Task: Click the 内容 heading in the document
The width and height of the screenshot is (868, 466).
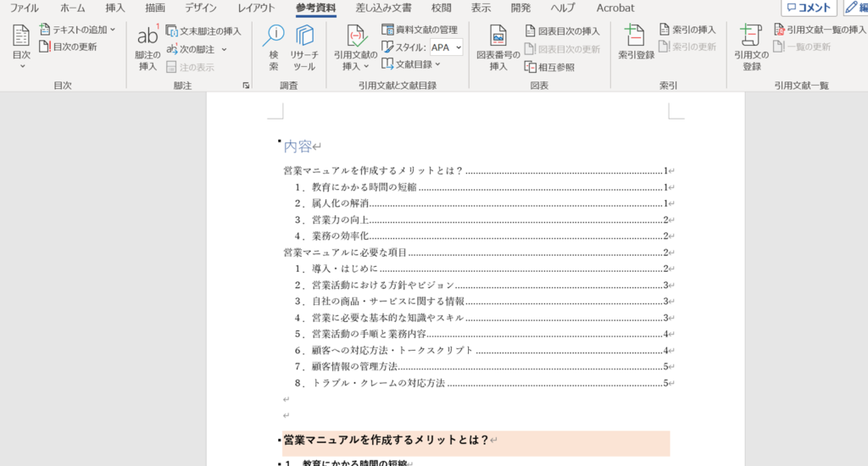Action: click(x=298, y=146)
